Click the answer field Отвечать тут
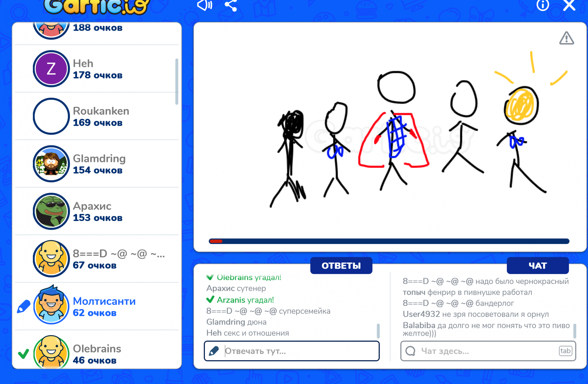The height and width of the screenshot is (384, 588). pyautogui.click(x=294, y=351)
